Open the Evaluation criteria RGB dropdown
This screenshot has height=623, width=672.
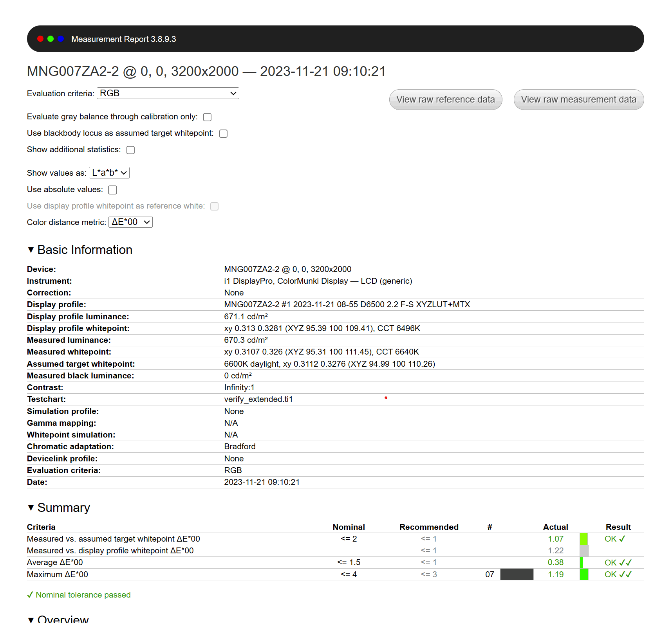click(168, 94)
